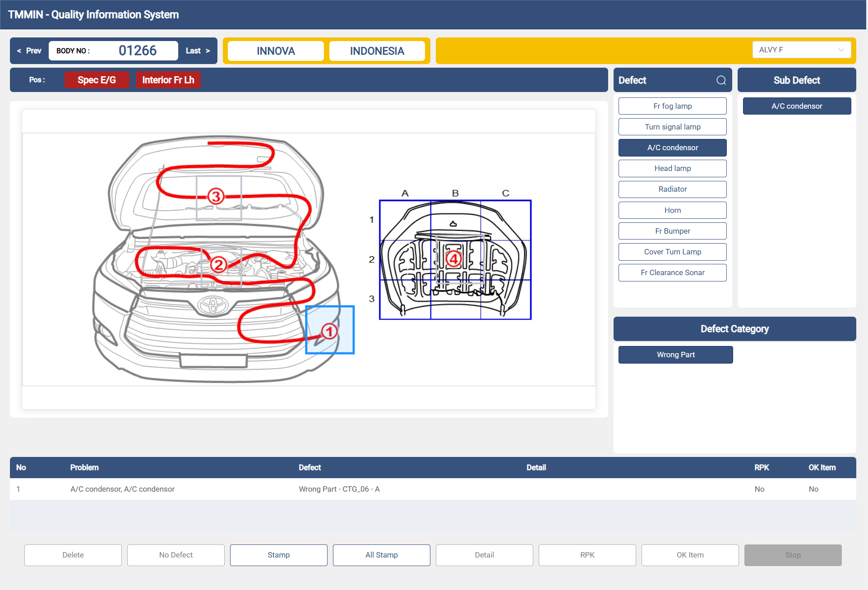The height and width of the screenshot is (590, 868).
Task: Click the RPK bottom button
Action: point(587,555)
